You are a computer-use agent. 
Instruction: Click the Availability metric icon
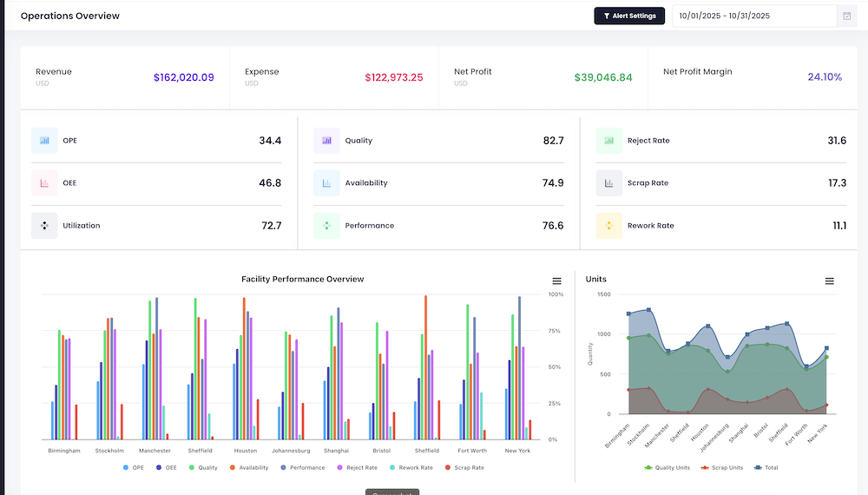[326, 183]
